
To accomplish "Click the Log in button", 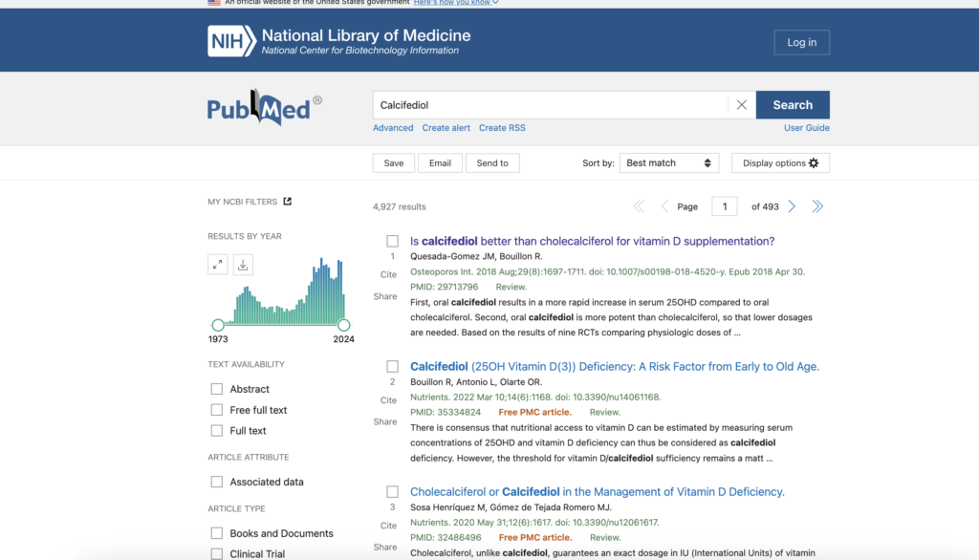I will pyautogui.click(x=801, y=42).
